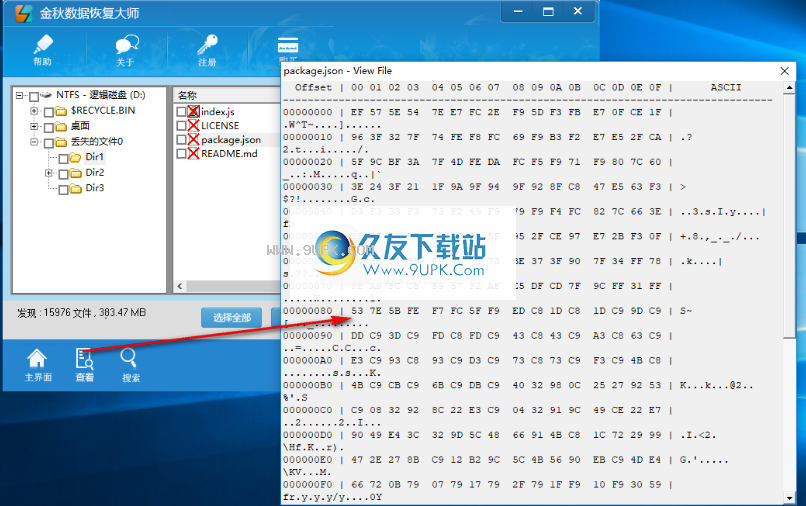Select the Dir2 tree item label

point(95,172)
